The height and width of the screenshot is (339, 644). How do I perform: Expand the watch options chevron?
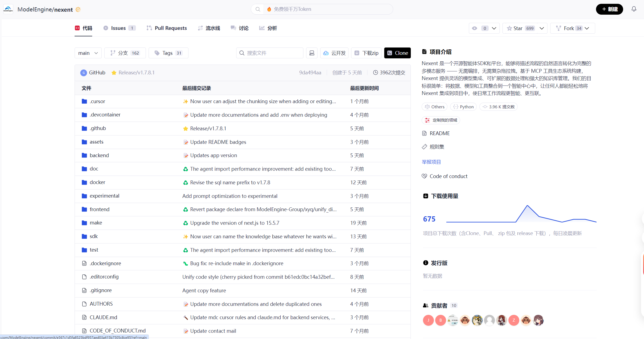(494, 28)
